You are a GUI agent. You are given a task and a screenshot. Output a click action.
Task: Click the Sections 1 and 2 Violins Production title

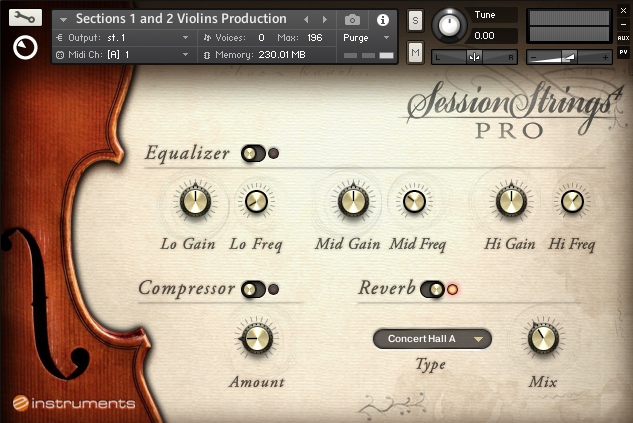(x=181, y=19)
